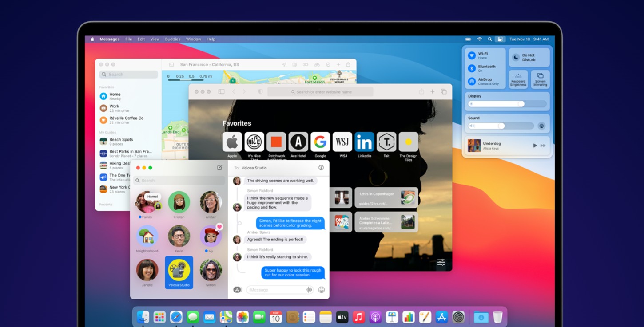Expand the Sound output options in Control Center
Screen dimensions: 644x327
541,126
